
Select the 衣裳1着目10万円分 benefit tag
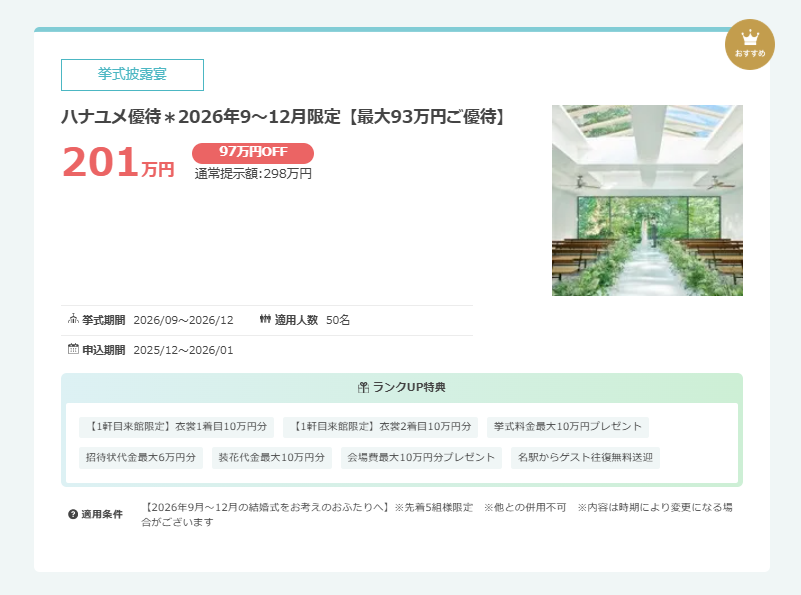(176, 427)
